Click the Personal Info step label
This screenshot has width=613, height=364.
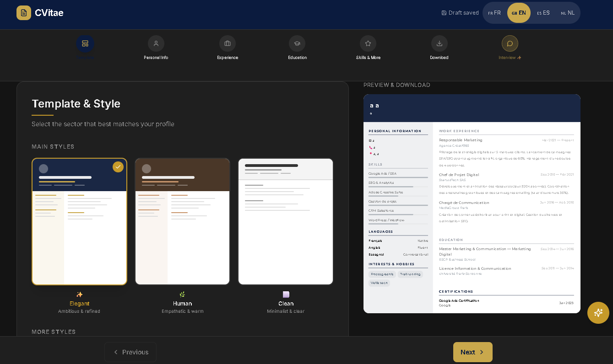(156, 58)
